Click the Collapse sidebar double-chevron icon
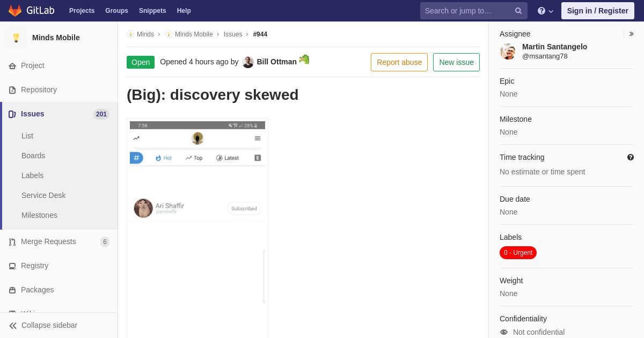 [x=13, y=326]
